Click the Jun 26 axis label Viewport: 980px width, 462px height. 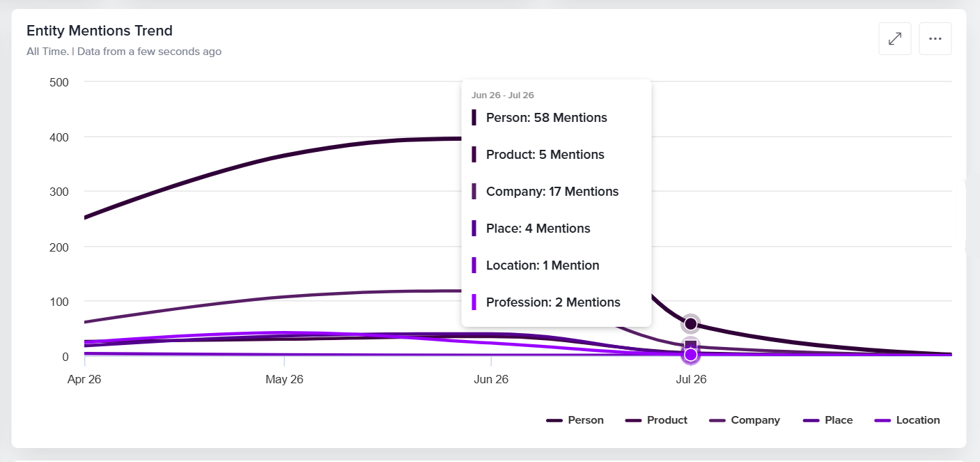click(491, 380)
